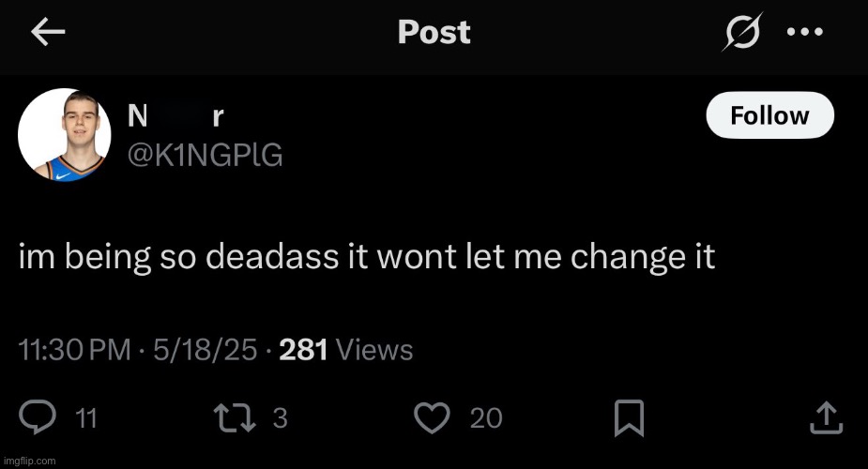
Task: Click the 3 reposts count
Action: (x=279, y=418)
